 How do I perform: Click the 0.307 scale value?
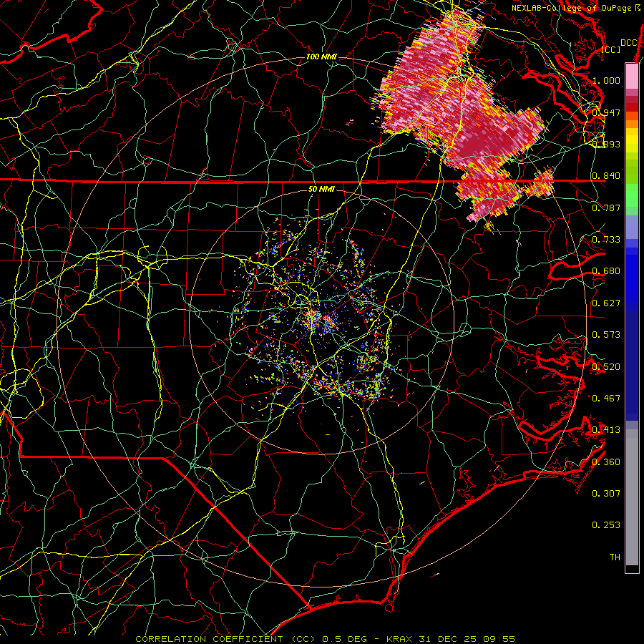click(x=606, y=494)
